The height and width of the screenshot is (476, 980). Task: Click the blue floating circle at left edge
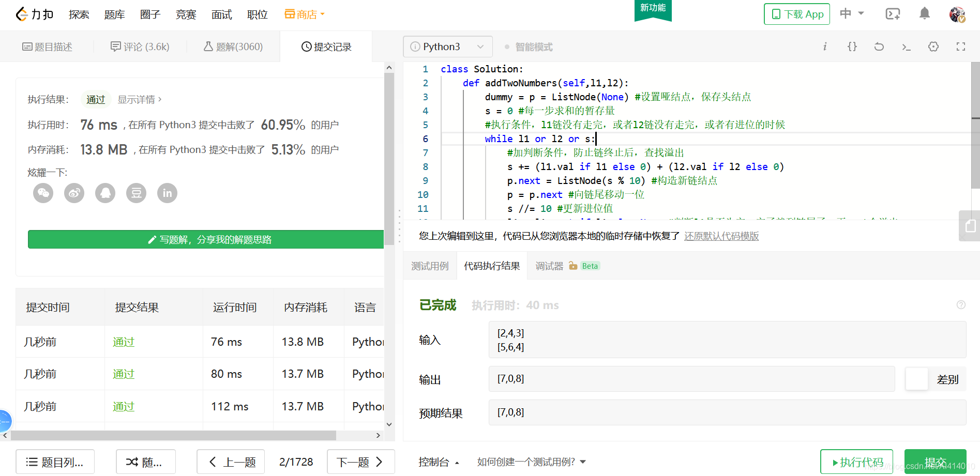[5, 421]
